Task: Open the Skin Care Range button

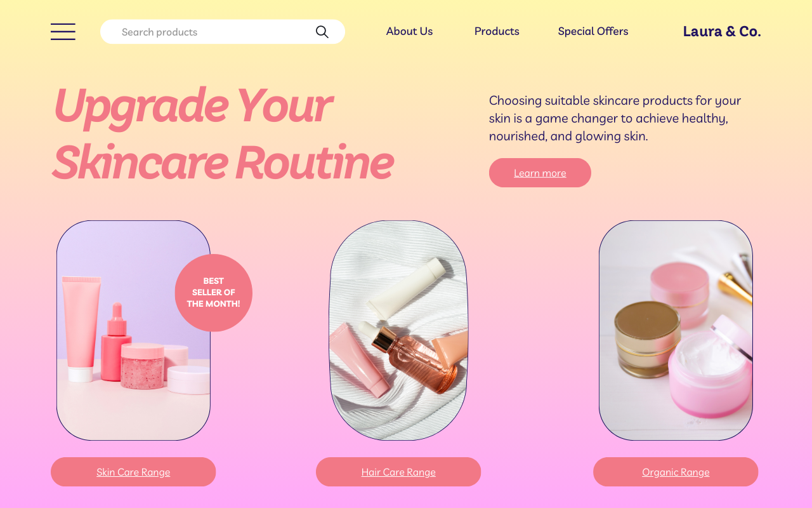Action: [133, 472]
